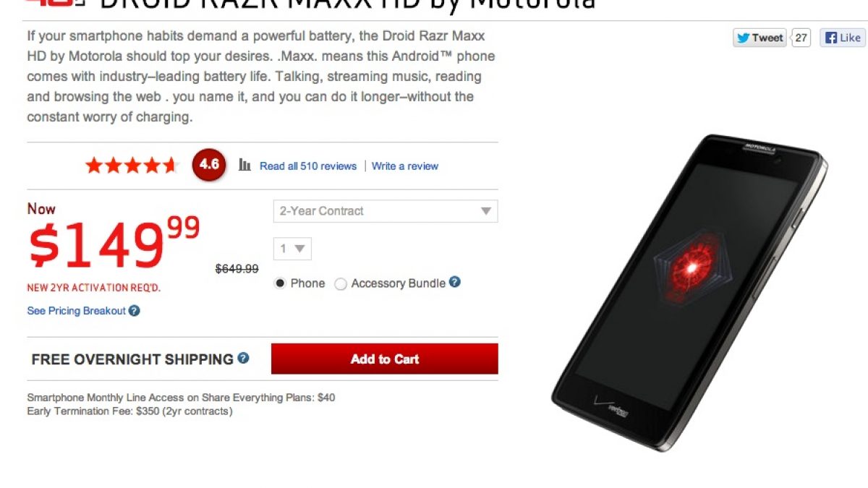Click the Droid Razr Maxx HD phone image
The width and height of the screenshot is (868, 488).
689,293
